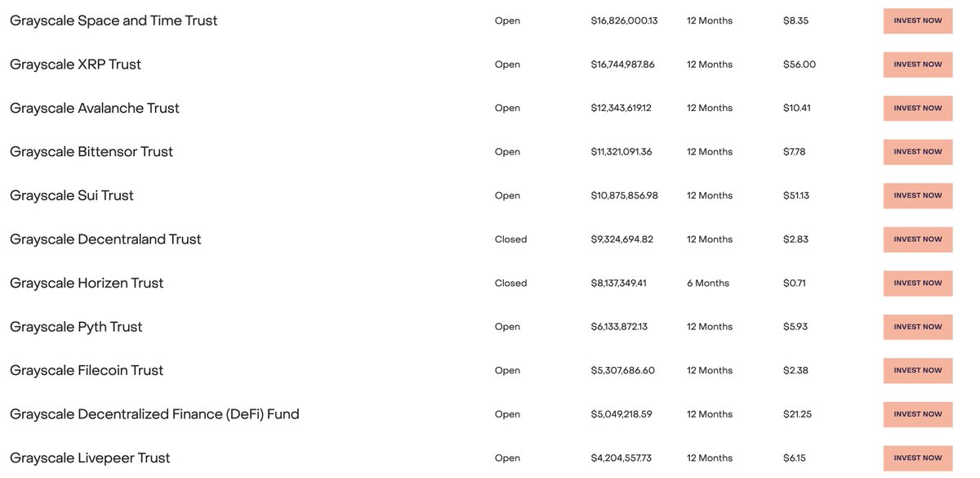Open the Grayscale XRP Trust name link

click(x=75, y=65)
